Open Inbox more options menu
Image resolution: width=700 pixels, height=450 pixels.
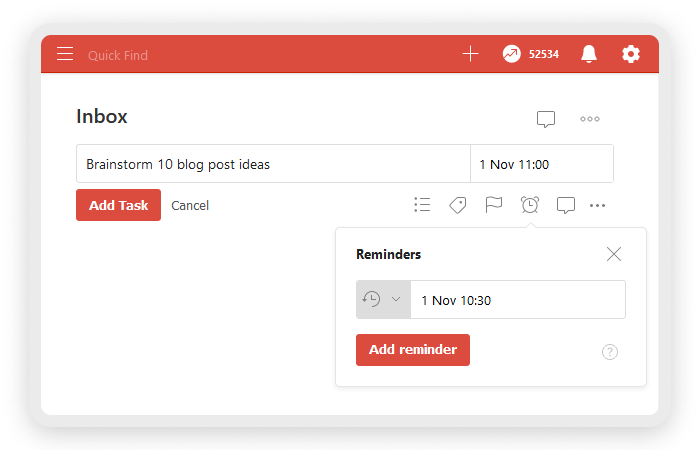tap(589, 119)
